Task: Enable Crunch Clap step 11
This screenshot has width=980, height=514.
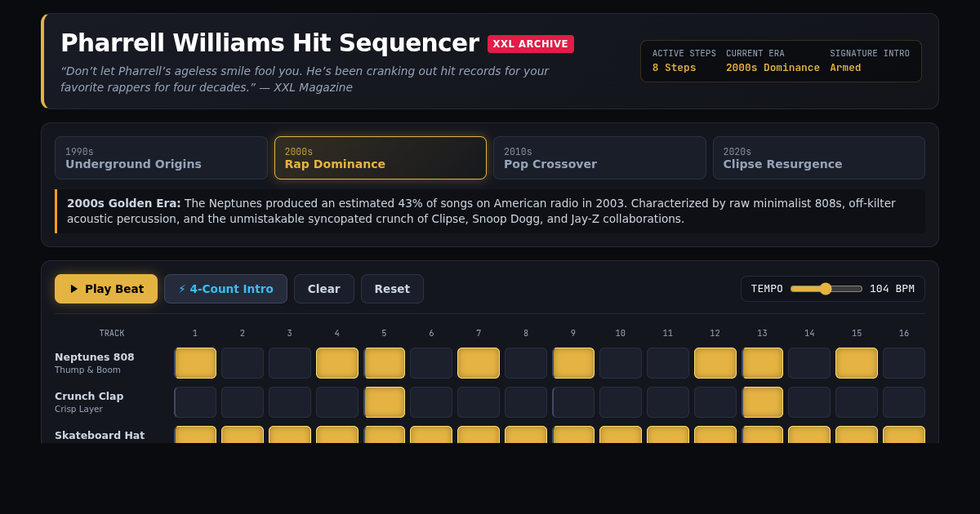Action: 668,402
